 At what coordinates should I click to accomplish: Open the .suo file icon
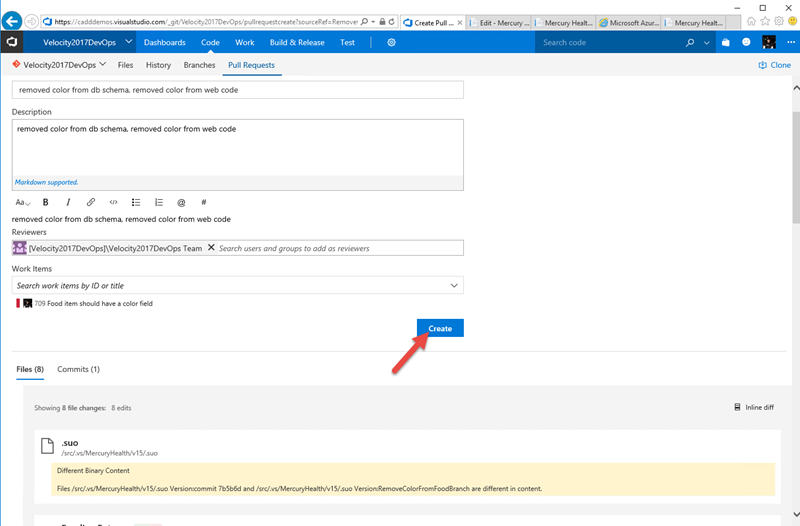(47, 446)
